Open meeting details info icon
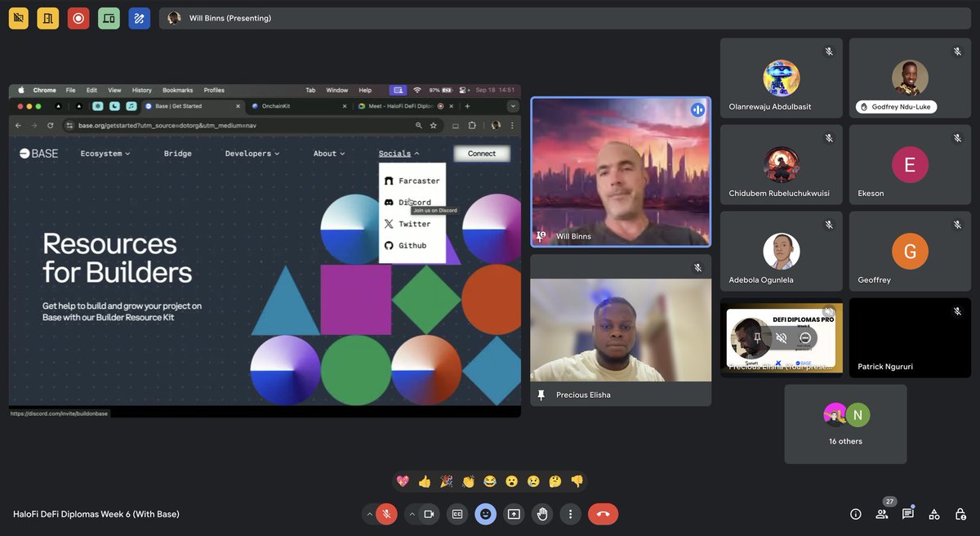The height and width of the screenshot is (536, 980). pyautogui.click(x=856, y=514)
